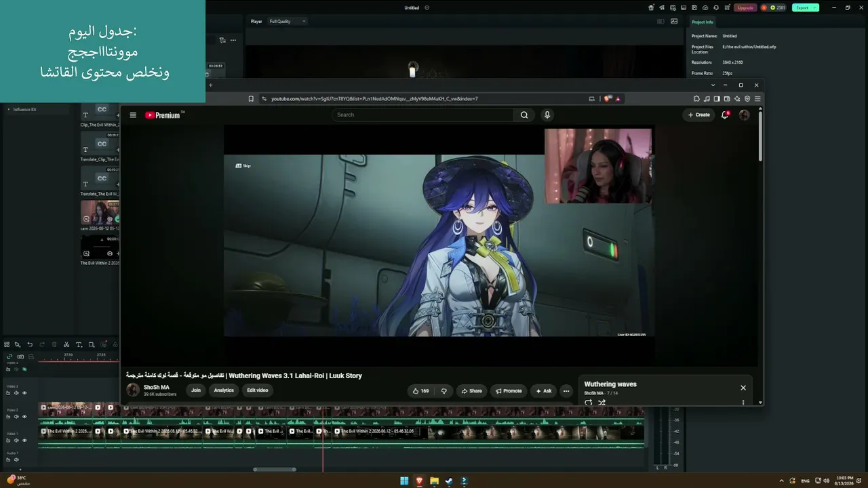Click the Join channel button

click(x=196, y=390)
